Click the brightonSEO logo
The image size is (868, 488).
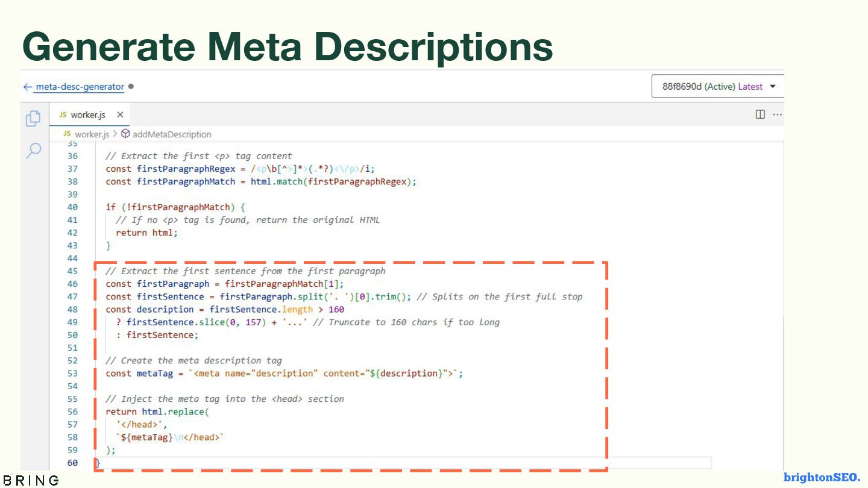[822, 477]
